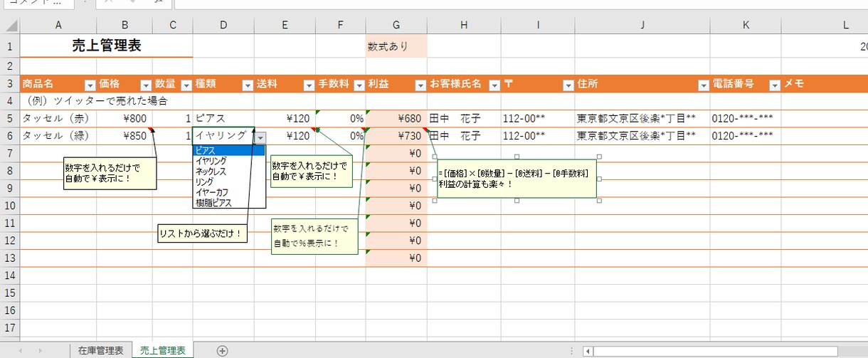Choose ネックレス from the dropdown list
This screenshot has height=358, width=868.
[x=228, y=172]
